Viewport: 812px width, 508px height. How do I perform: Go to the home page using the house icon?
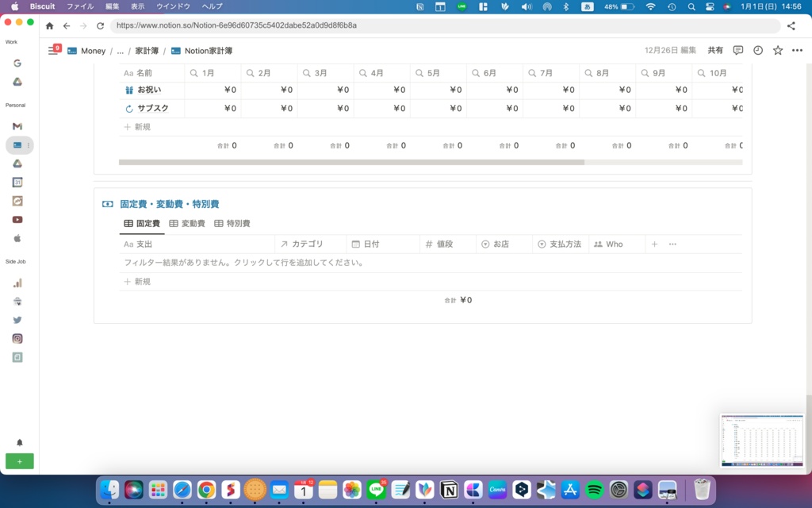[50, 25]
